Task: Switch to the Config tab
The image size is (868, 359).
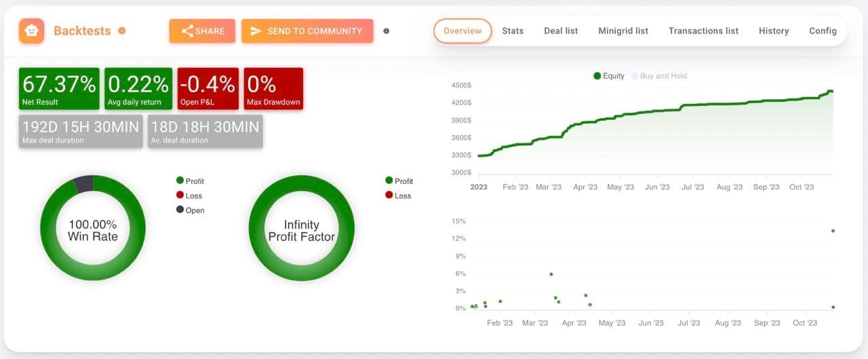Action: coord(823,31)
